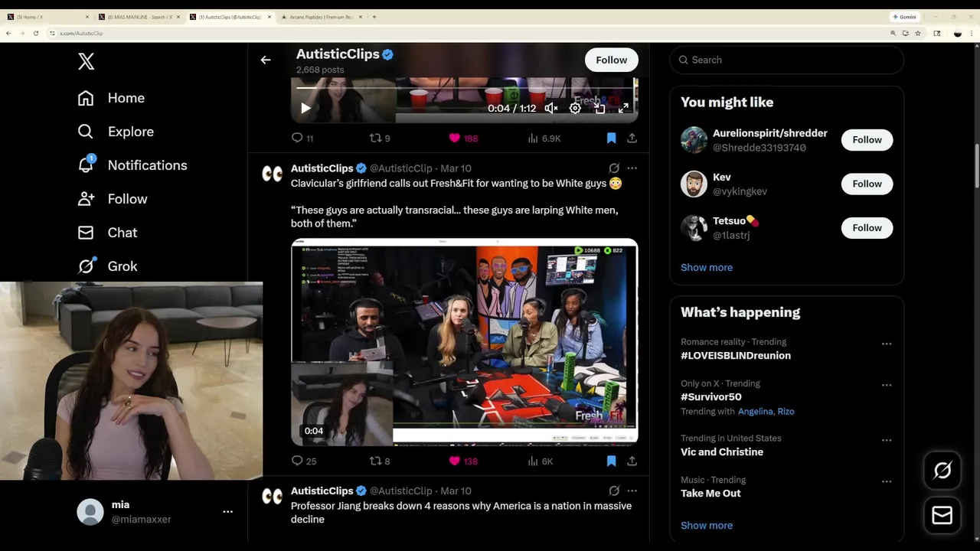Open more options for Vic and Christine

coord(886,440)
